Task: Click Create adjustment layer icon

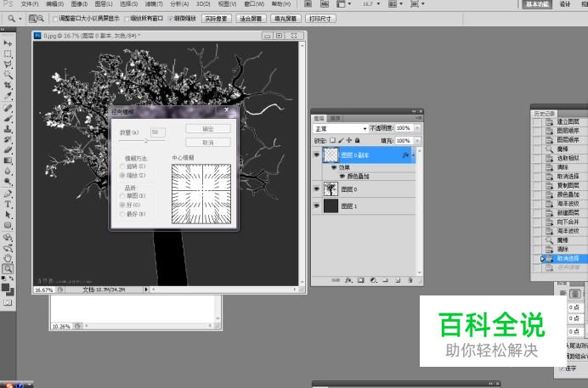Action: click(x=374, y=280)
